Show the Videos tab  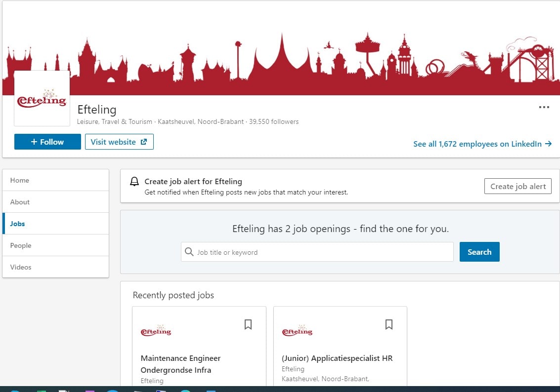[x=56, y=267]
